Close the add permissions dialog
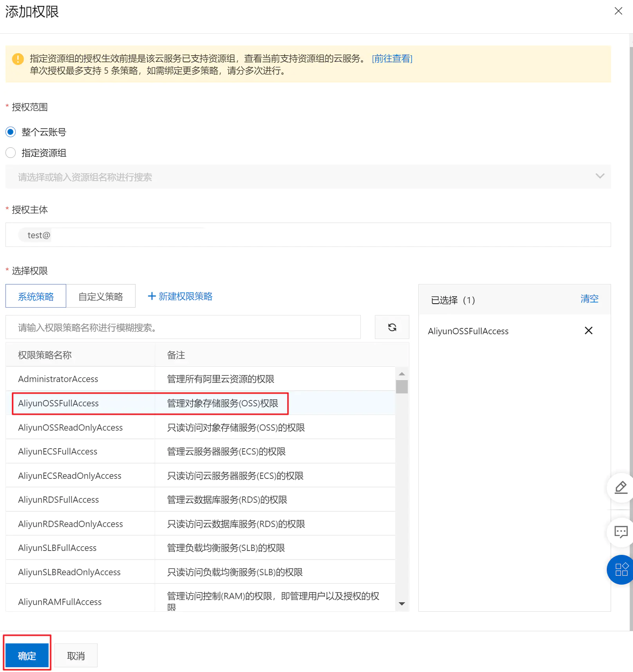This screenshot has height=672, width=633. point(618,11)
